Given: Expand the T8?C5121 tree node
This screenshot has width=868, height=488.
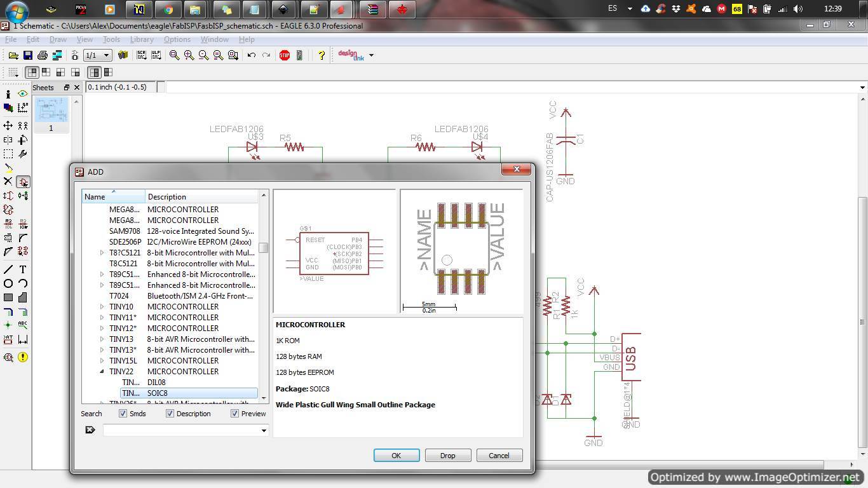Looking at the screenshot, I should click(102, 252).
